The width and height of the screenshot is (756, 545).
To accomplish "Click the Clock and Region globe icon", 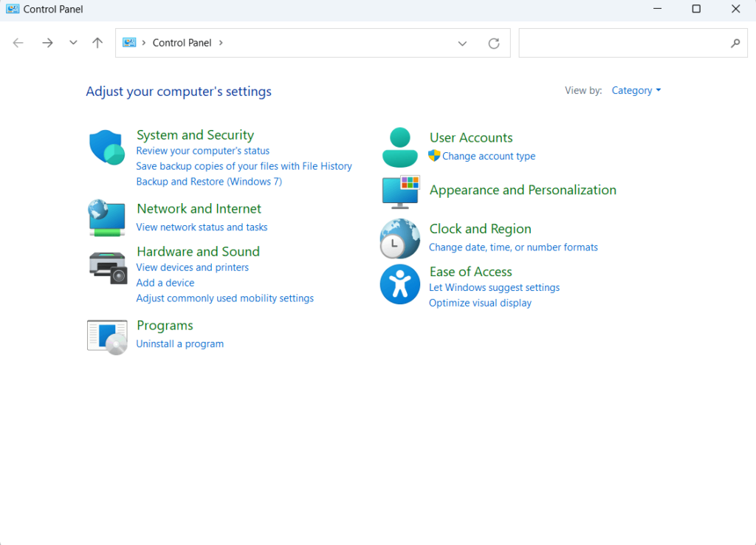I will click(x=399, y=238).
